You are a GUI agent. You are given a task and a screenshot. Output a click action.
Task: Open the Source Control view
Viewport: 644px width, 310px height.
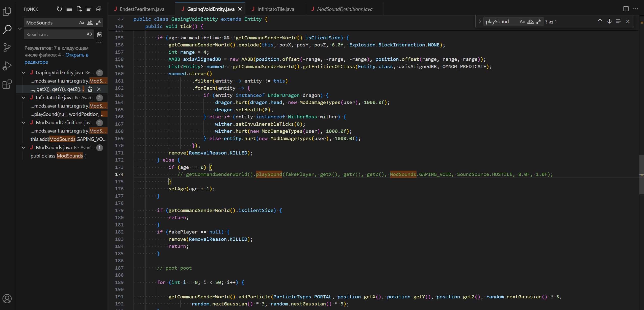[x=7, y=47]
